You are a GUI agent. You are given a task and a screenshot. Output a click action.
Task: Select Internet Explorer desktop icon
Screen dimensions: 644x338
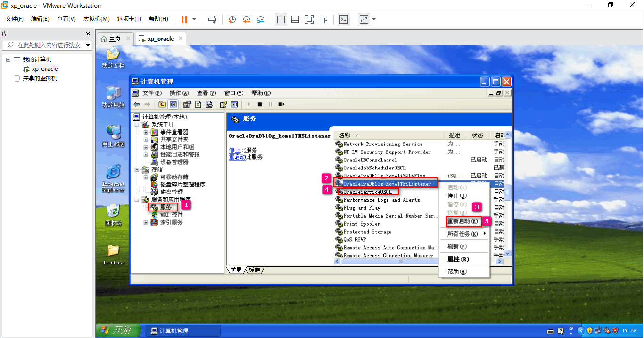point(113,178)
